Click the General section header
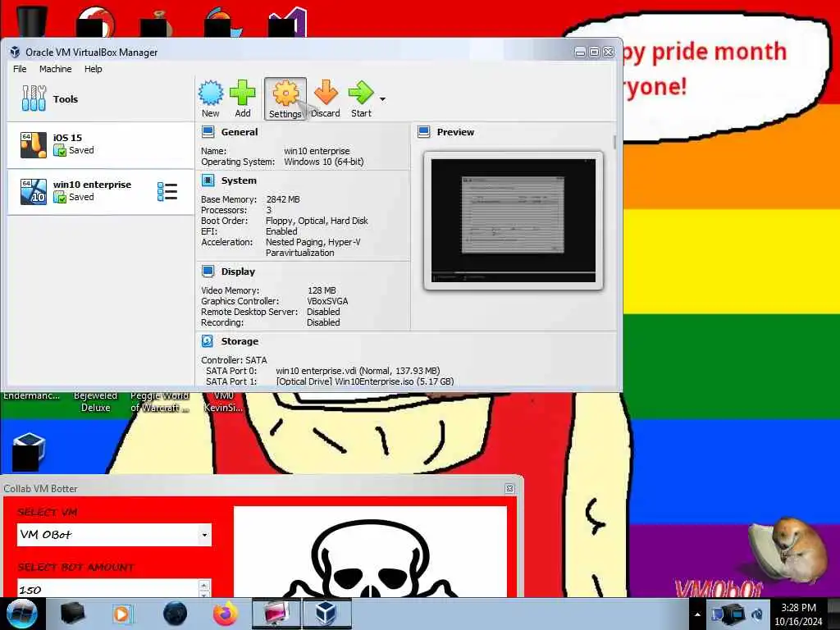This screenshot has height=630, width=840. pos(239,132)
